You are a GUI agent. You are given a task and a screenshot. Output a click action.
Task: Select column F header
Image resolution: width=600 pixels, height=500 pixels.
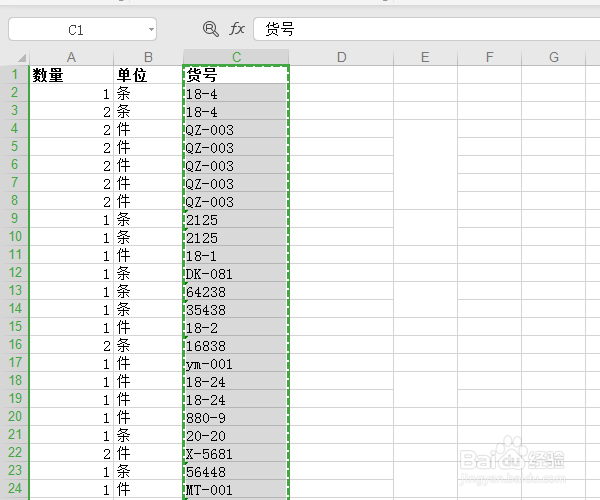click(489, 57)
